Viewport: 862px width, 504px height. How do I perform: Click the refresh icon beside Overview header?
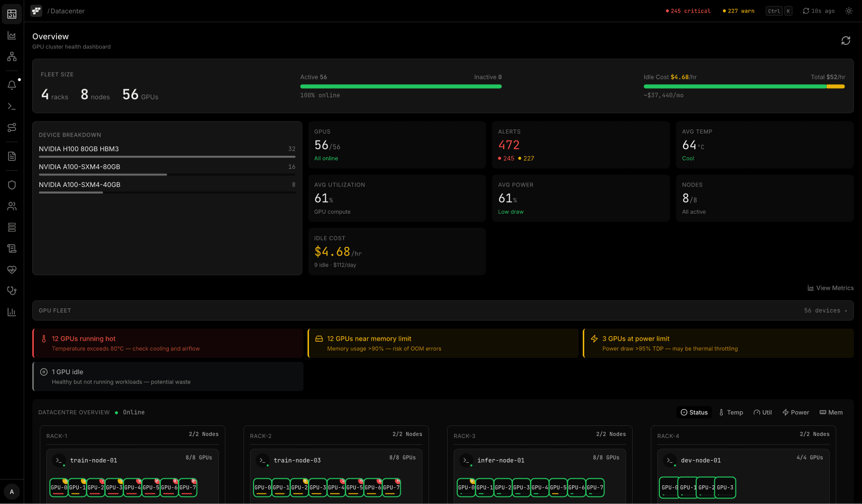pyautogui.click(x=846, y=40)
